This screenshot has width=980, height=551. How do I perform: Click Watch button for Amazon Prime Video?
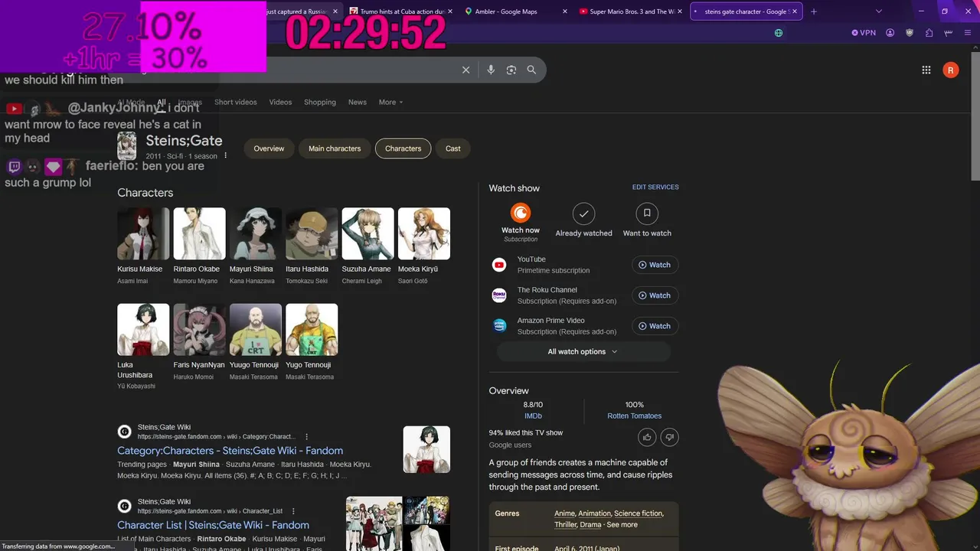[x=655, y=326]
